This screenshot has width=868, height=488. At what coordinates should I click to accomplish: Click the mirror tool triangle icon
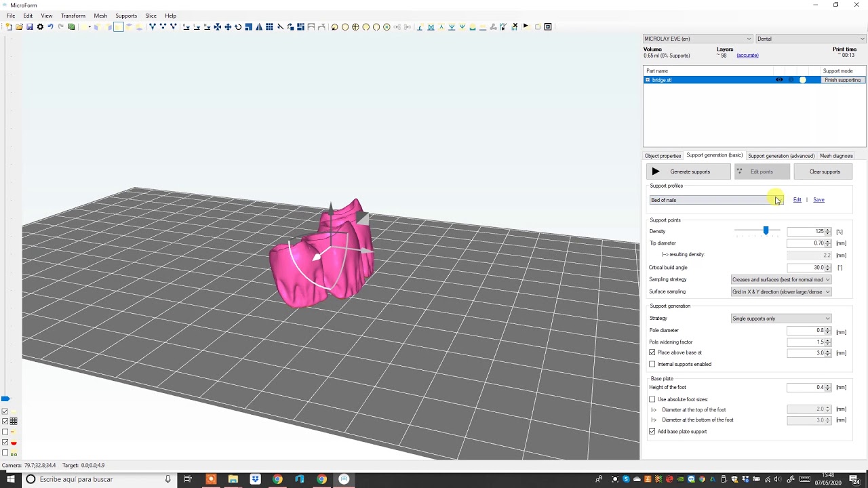259,27
